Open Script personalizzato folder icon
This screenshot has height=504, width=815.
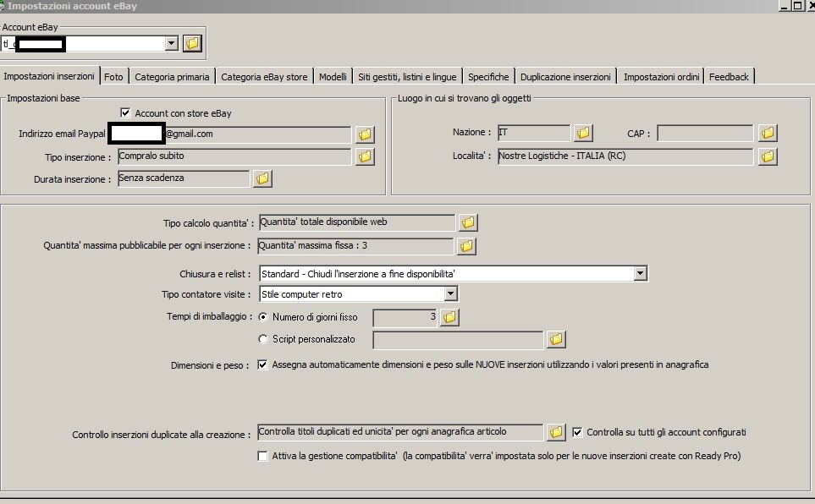coord(556,339)
